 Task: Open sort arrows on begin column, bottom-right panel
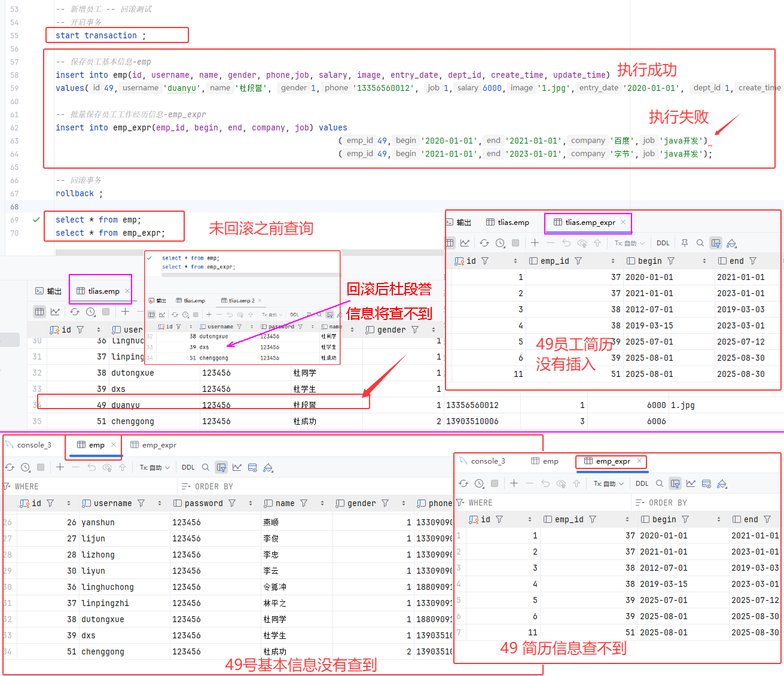pyautogui.click(x=718, y=519)
